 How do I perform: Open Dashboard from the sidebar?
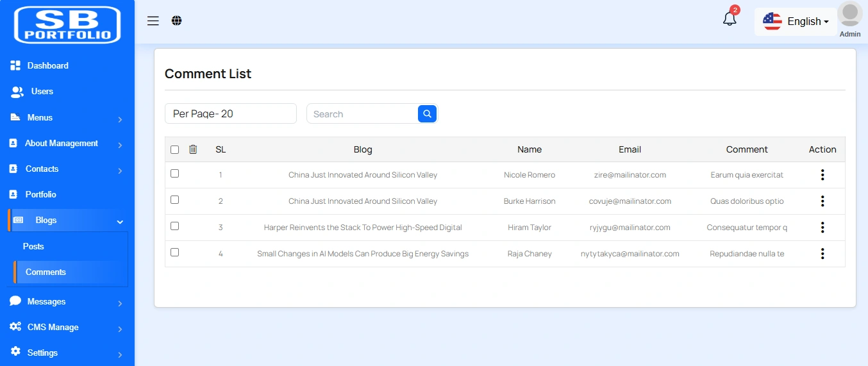point(47,65)
